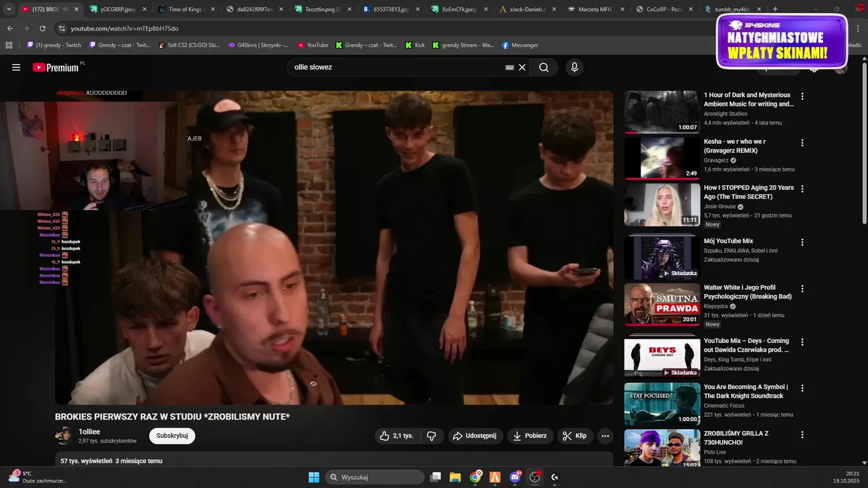This screenshot has width=868, height=488.
Task: Reload the page with refresh icon
Action: 42,28
